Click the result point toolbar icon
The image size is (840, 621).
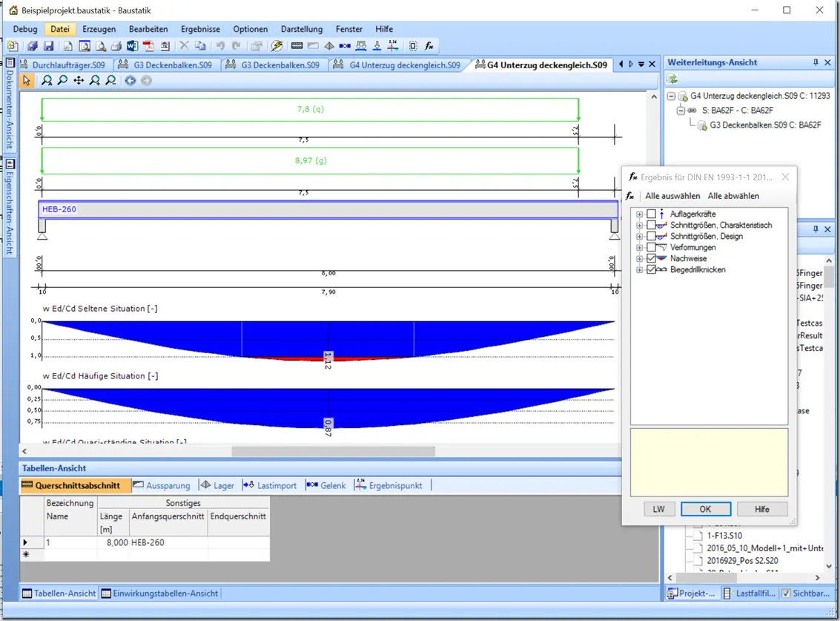click(393, 46)
